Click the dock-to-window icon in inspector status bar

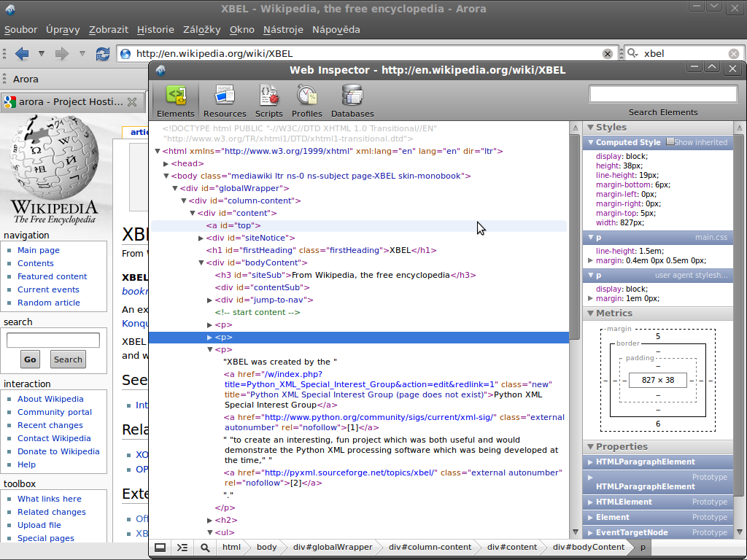[160, 548]
